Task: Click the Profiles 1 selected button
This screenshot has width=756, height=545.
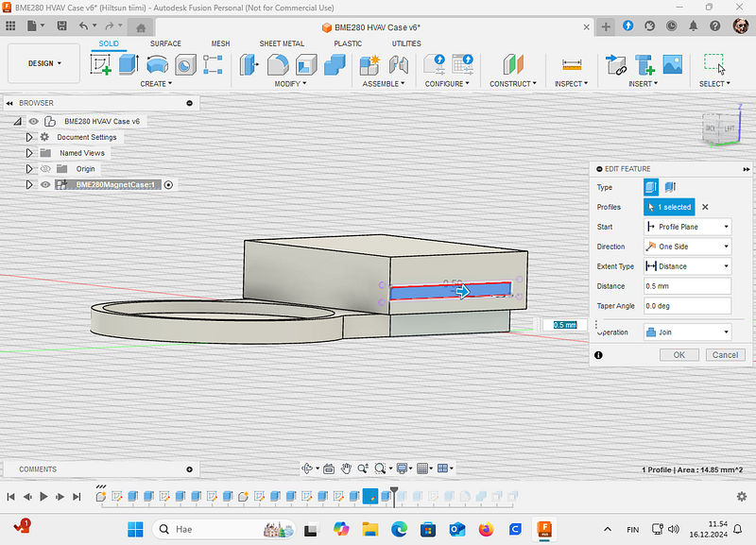Action: 669,207
